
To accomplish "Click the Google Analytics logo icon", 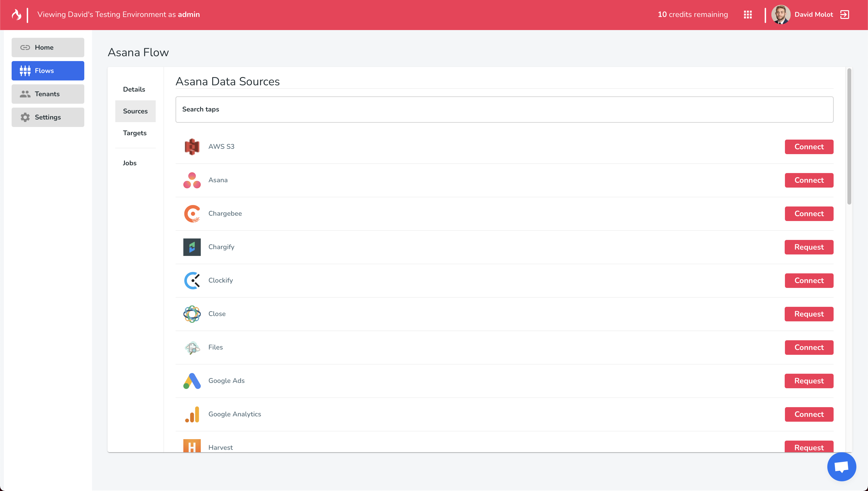I will pyautogui.click(x=192, y=414).
